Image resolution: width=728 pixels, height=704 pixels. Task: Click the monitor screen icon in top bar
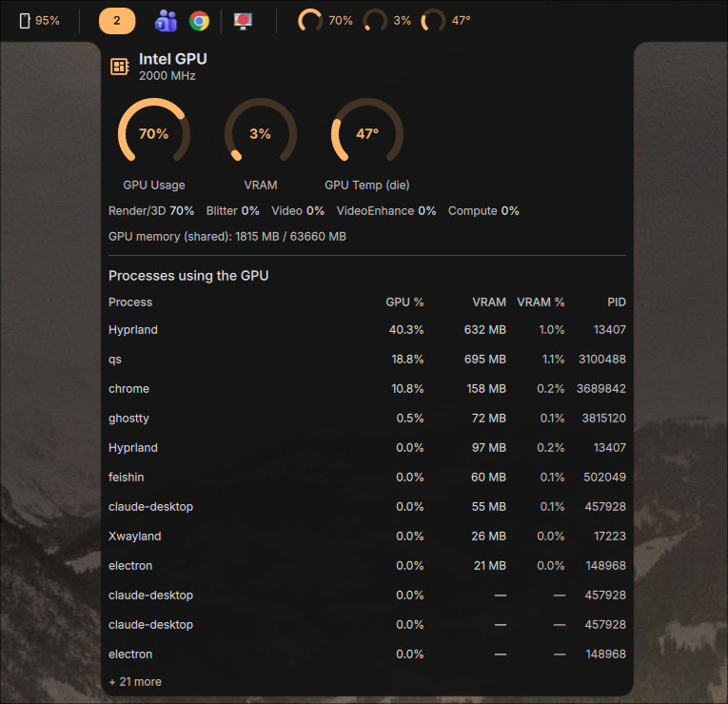point(243,21)
